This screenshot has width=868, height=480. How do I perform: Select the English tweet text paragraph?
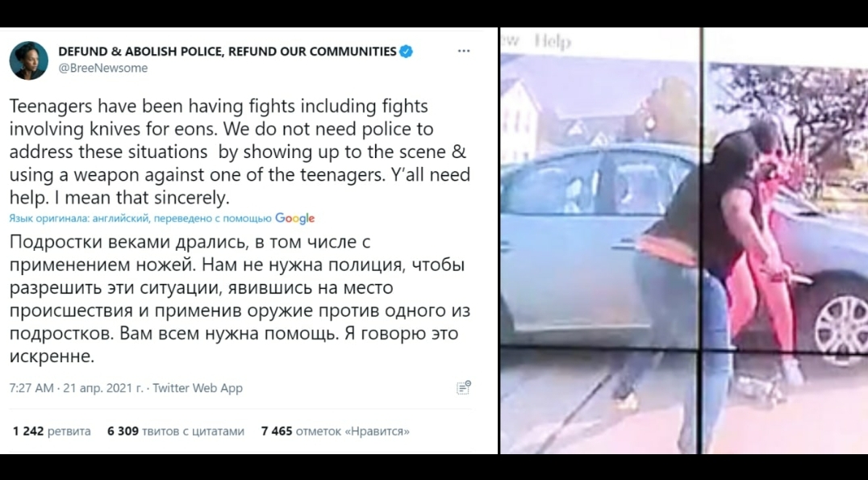(240, 151)
